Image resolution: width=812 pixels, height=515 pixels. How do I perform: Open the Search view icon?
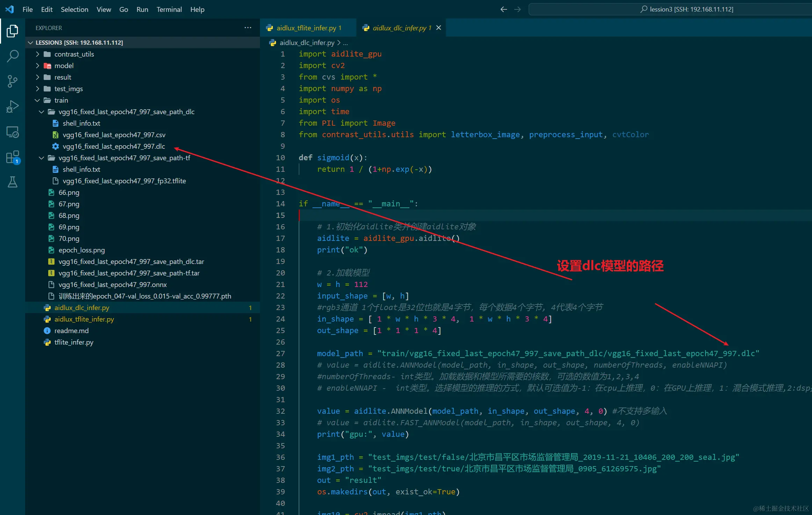point(12,56)
